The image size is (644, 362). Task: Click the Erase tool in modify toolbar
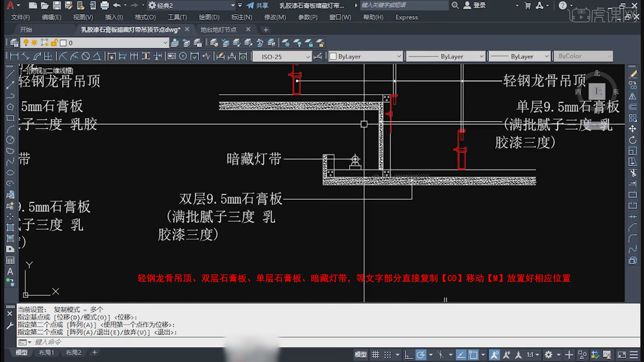[633, 74]
